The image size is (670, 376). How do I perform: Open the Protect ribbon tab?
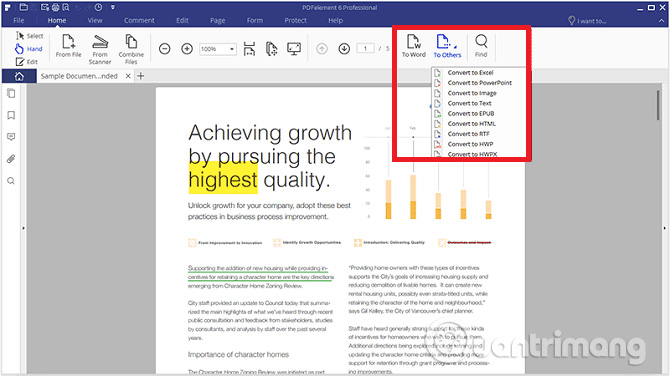point(296,21)
